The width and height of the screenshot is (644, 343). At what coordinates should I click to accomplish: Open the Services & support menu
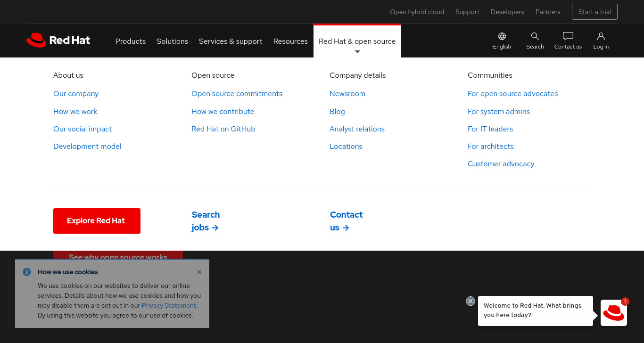(x=231, y=41)
